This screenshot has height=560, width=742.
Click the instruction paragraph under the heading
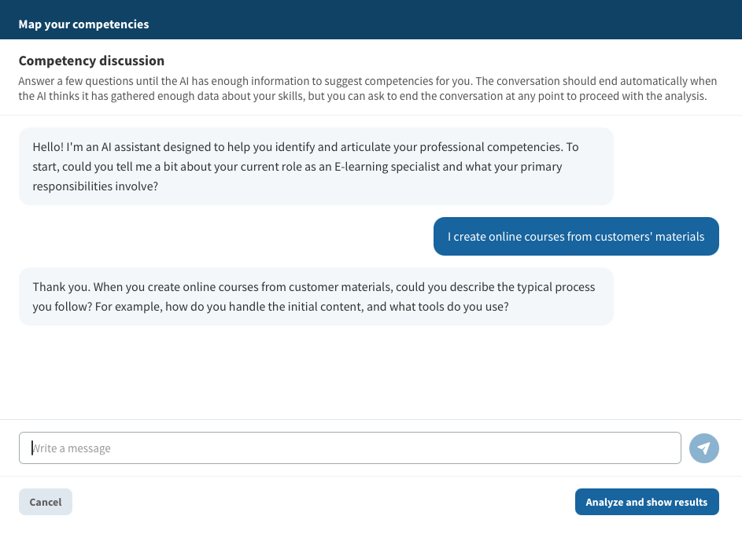pyautogui.click(x=367, y=88)
